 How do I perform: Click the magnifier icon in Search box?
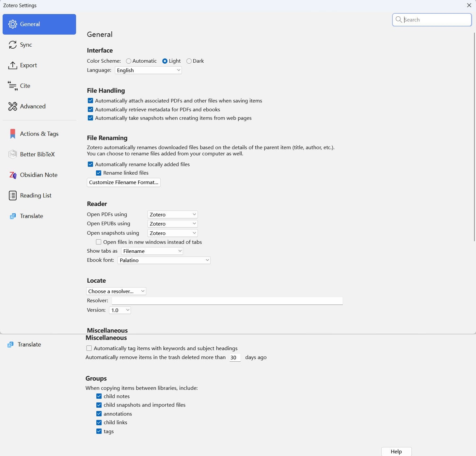click(x=399, y=20)
